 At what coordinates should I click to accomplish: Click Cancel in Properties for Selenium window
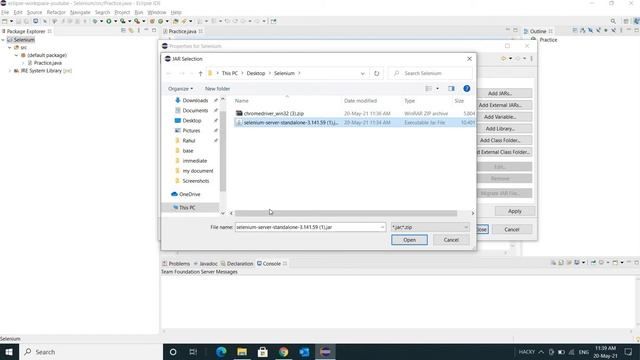[511, 229]
